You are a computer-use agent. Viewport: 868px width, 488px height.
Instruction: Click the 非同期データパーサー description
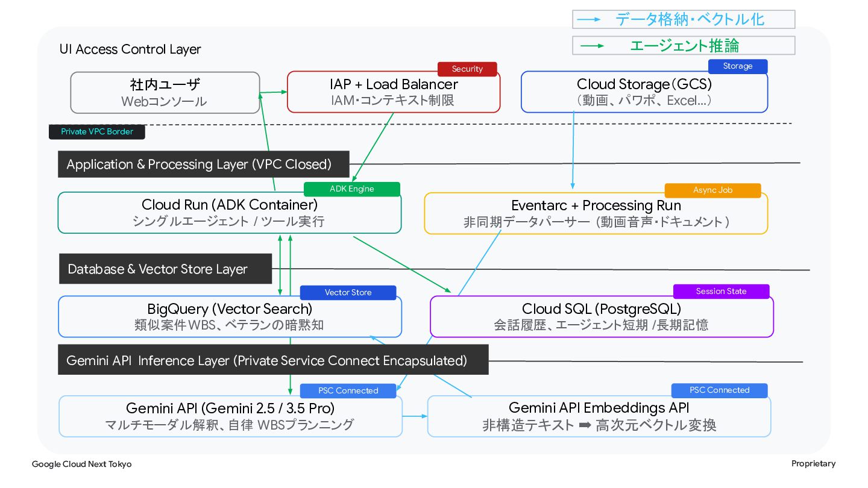tap(596, 222)
